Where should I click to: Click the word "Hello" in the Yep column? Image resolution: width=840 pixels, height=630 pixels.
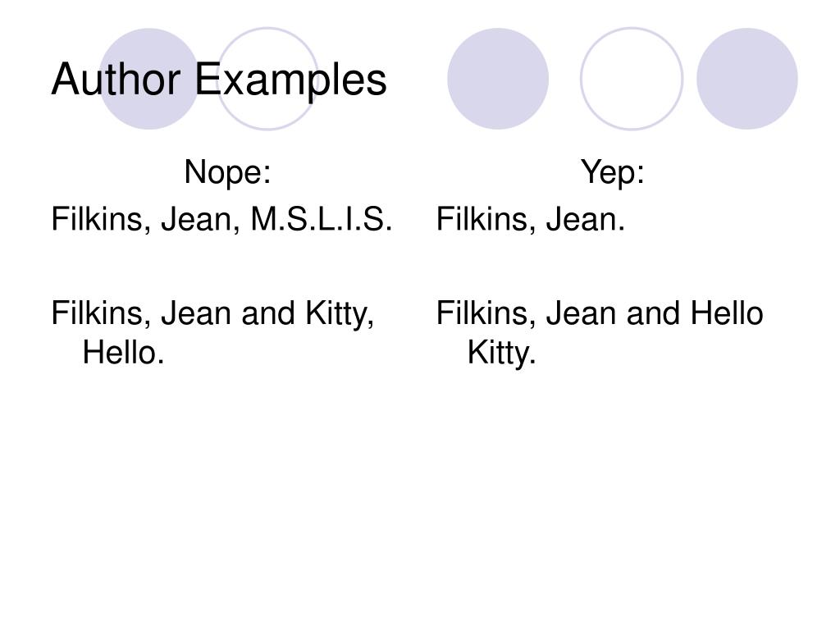727,313
